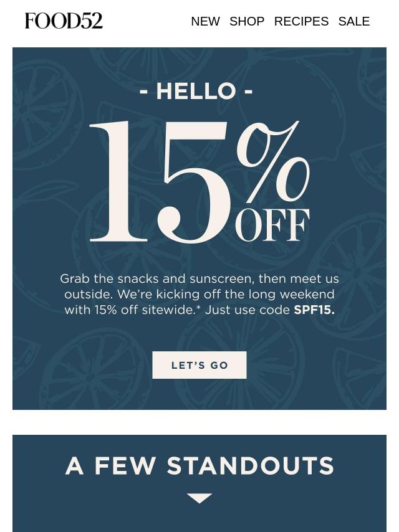Click the 'Just use code' text

coord(248,310)
